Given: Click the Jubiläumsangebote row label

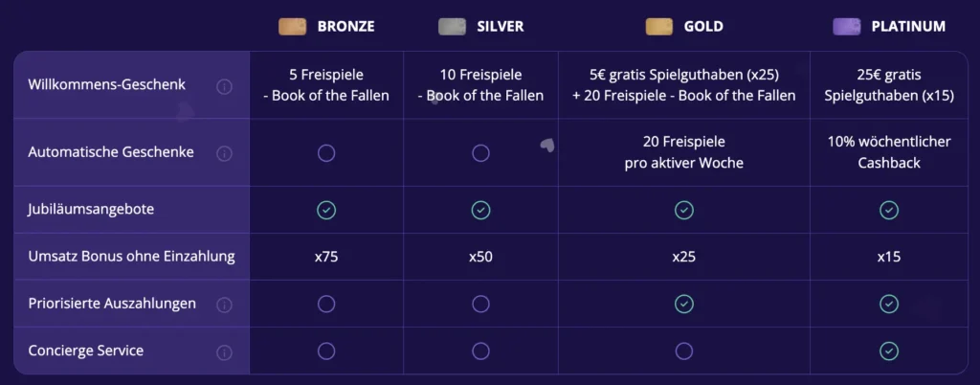Looking at the screenshot, I should coord(91,210).
